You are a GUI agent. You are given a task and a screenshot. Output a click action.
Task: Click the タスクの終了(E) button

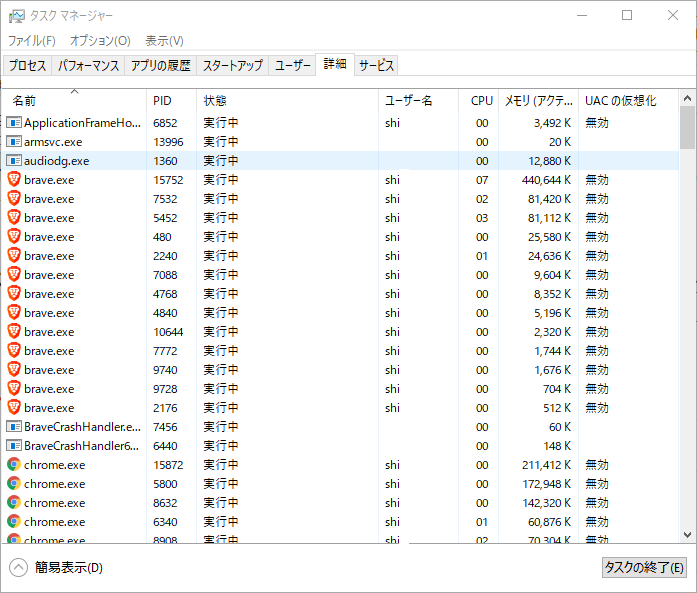[x=644, y=567]
